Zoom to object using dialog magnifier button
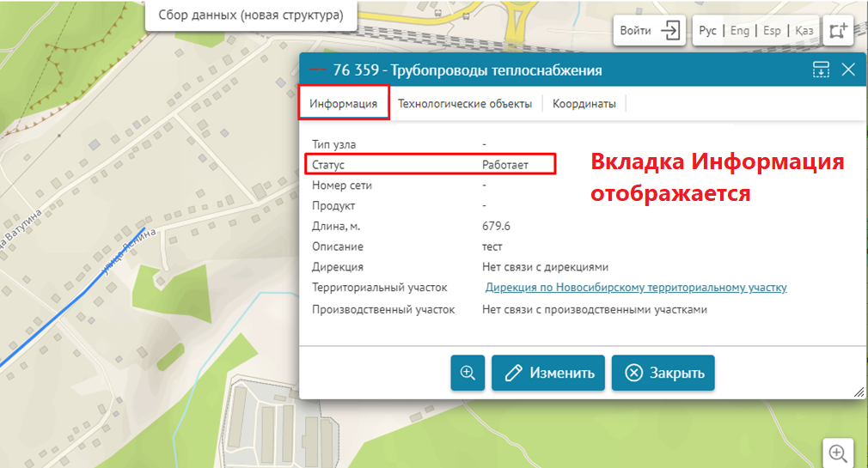 point(468,373)
